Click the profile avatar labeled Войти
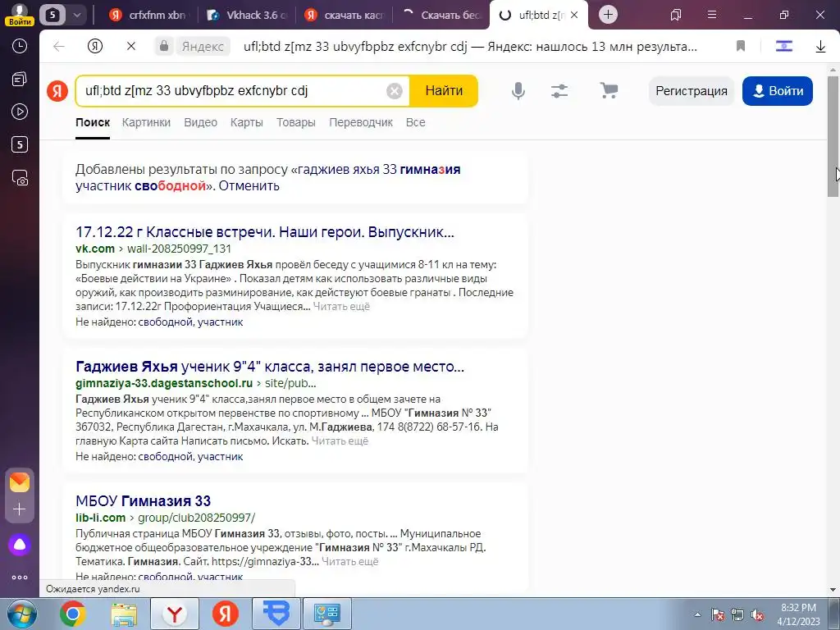 click(x=20, y=15)
